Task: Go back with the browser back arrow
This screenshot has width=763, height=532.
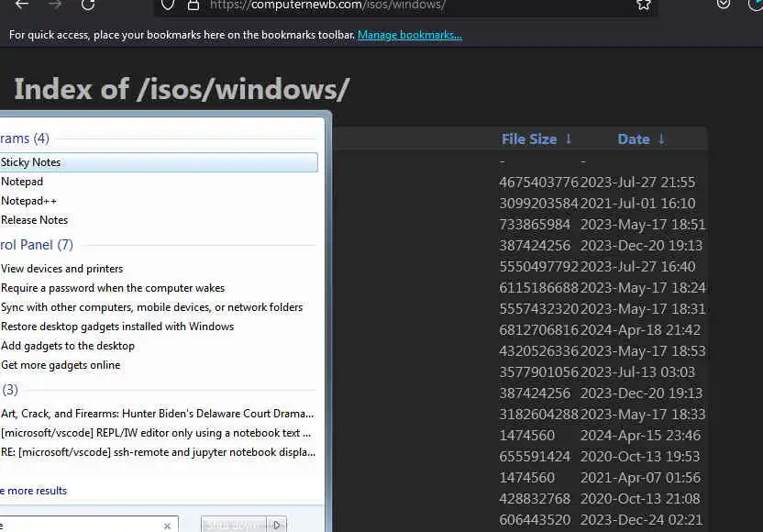Action: 22,5
